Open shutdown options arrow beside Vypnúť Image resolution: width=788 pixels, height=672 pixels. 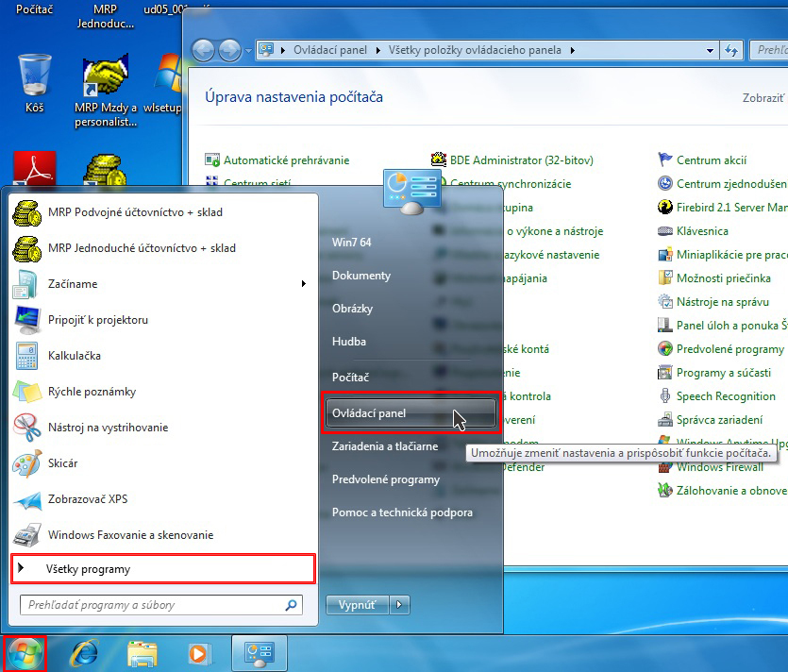[x=399, y=605]
